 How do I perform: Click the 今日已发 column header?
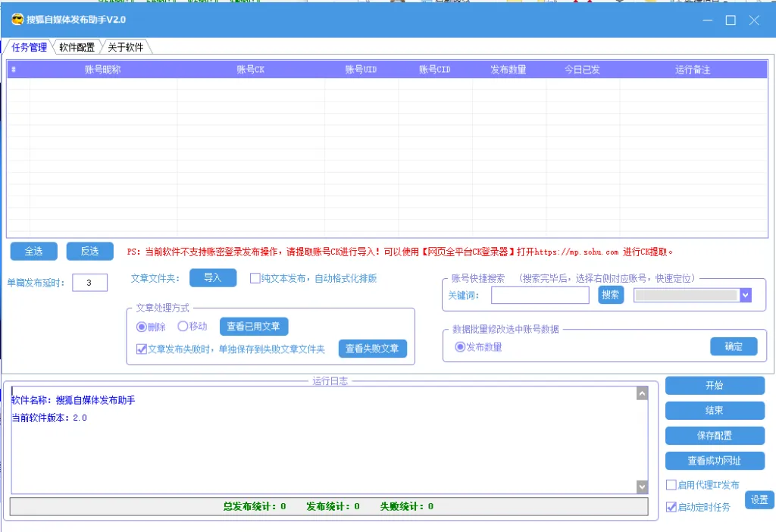tap(583, 70)
